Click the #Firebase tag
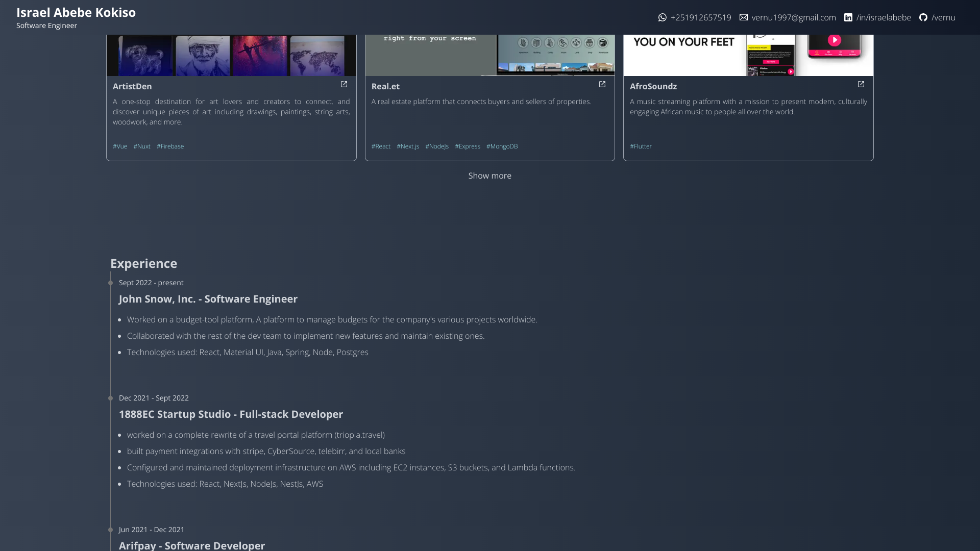 click(x=170, y=146)
